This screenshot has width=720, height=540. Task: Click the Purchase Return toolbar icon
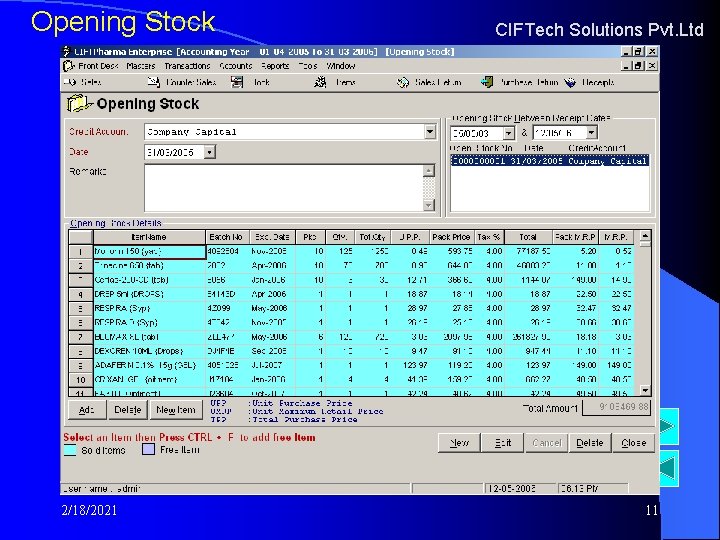(x=487, y=82)
